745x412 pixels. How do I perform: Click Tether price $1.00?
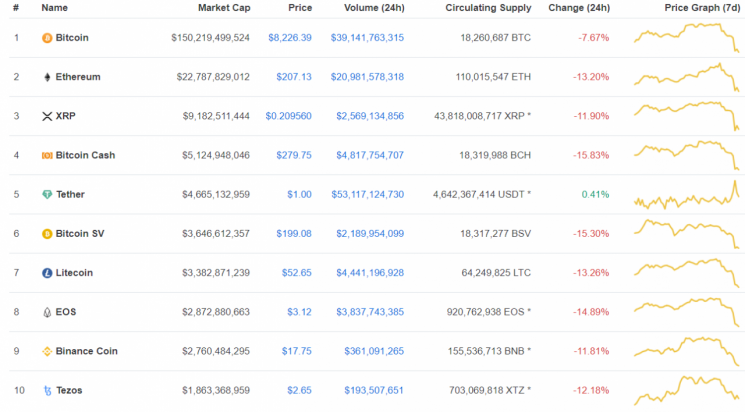(x=299, y=194)
